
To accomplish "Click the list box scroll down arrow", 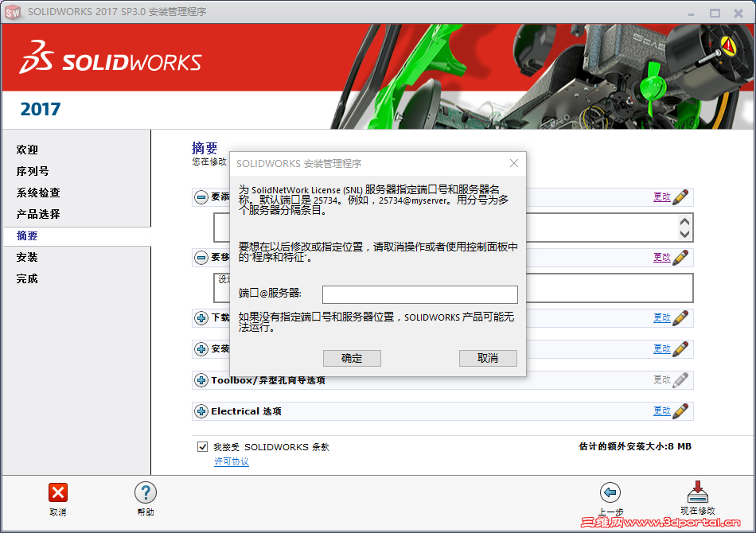I will pyautogui.click(x=684, y=234).
